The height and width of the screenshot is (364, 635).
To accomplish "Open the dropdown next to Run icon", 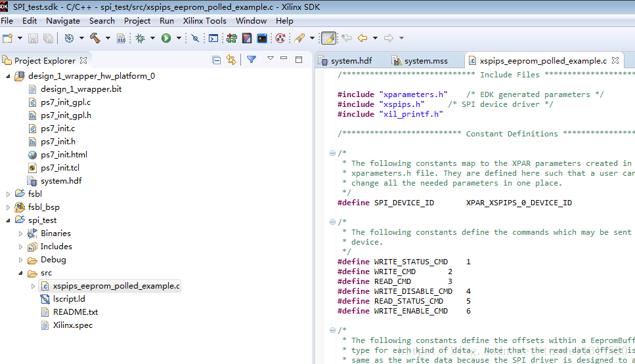I will [x=179, y=38].
